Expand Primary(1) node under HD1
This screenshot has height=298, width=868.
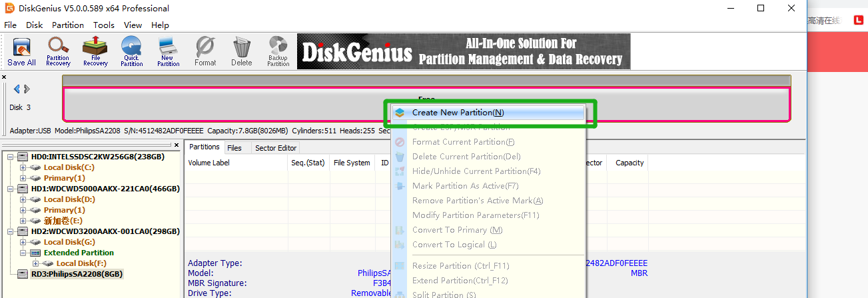pyautogui.click(x=23, y=210)
